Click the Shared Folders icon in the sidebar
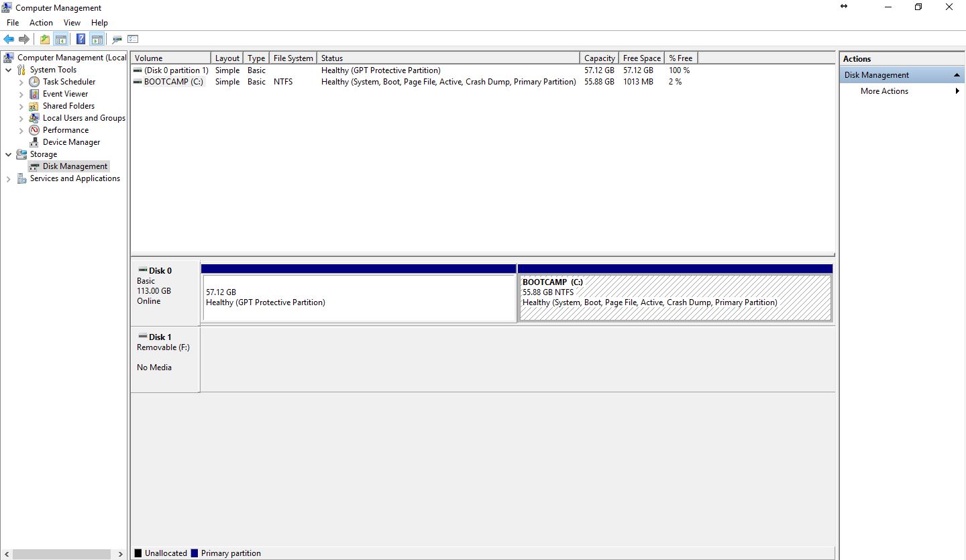Viewport: 966px width, 560px height. click(34, 105)
